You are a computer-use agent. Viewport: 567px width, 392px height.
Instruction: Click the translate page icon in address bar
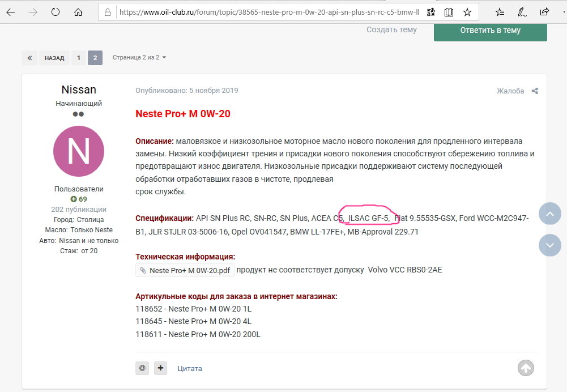[x=430, y=12]
